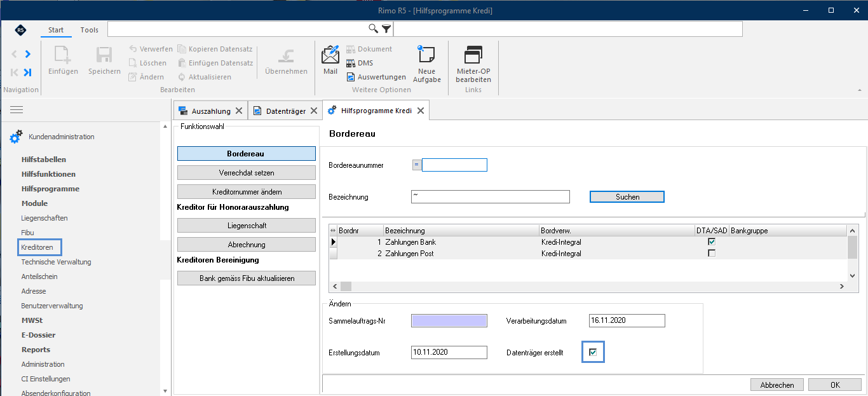The width and height of the screenshot is (868, 396).
Task: Open Technische Verwaltung in the sidebar
Action: (56, 262)
